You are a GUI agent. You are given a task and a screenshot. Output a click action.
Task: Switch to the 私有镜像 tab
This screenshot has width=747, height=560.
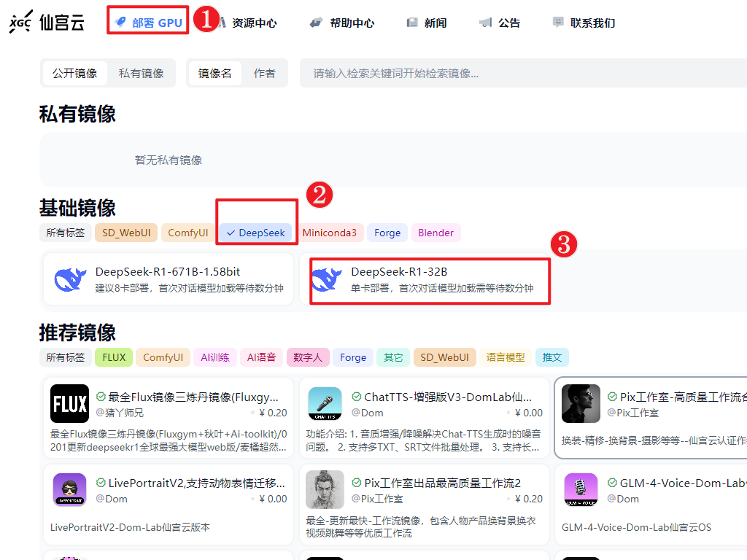[x=141, y=74]
